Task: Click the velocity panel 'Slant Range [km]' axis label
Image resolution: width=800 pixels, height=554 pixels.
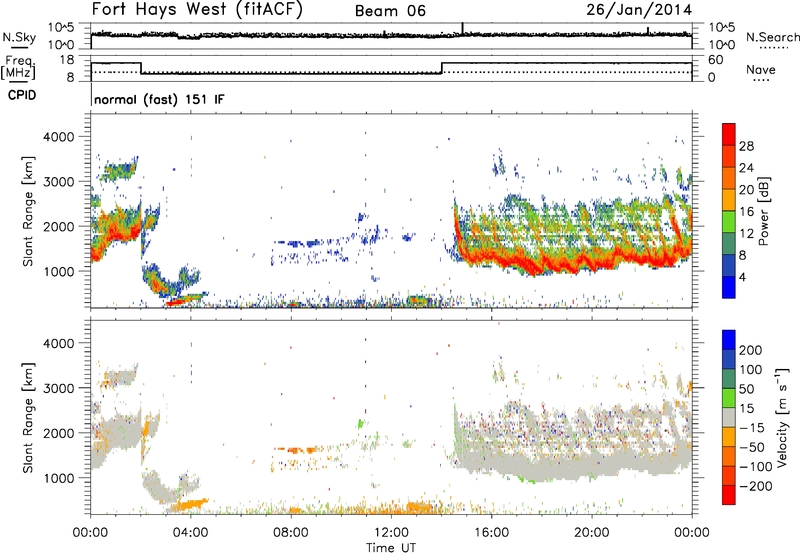Action: tap(28, 417)
